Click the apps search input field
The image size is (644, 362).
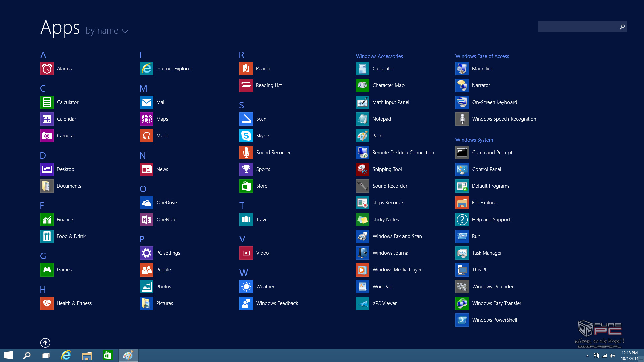[578, 27]
